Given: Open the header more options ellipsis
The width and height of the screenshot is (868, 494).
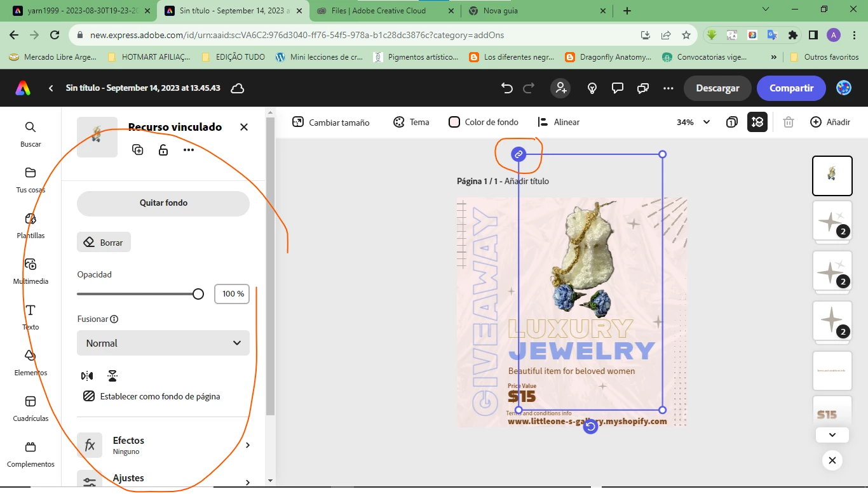Looking at the screenshot, I should [x=668, y=88].
